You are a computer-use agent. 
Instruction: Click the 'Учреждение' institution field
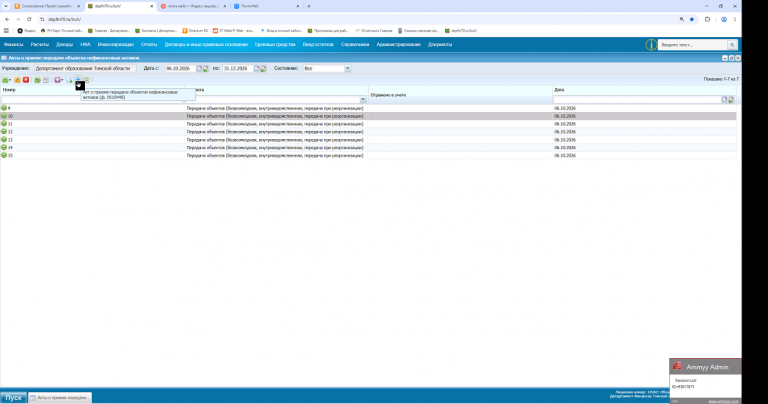coord(85,69)
